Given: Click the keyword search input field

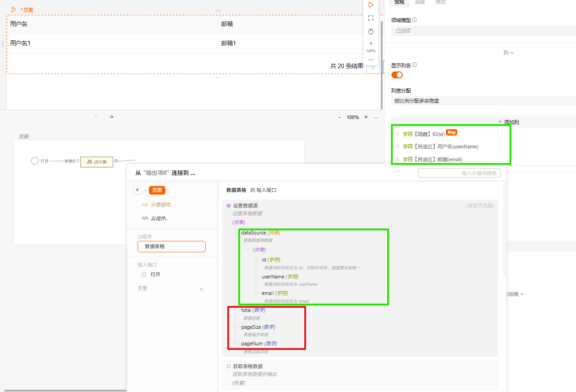Looking at the screenshot, I should click(x=459, y=173).
